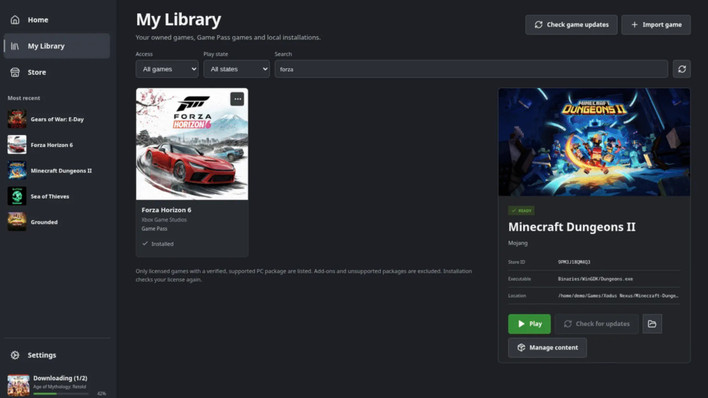708x398 pixels.
Task: Open the Forza Horizon 6 cover art
Action: click(192, 144)
